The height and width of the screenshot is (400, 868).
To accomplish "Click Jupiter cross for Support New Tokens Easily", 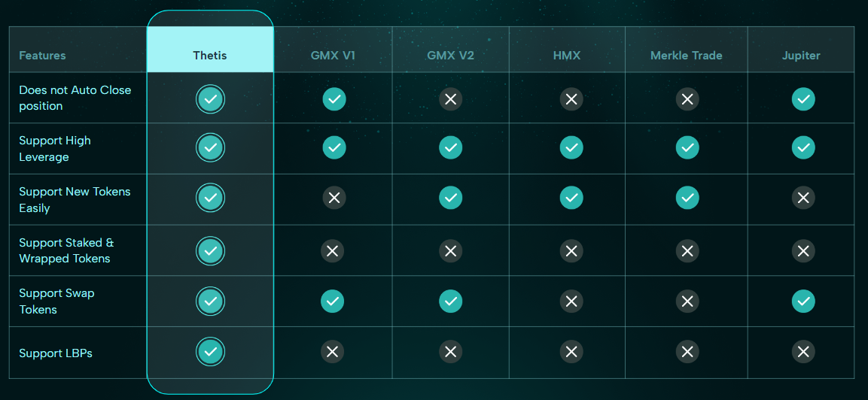I will point(803,198).
